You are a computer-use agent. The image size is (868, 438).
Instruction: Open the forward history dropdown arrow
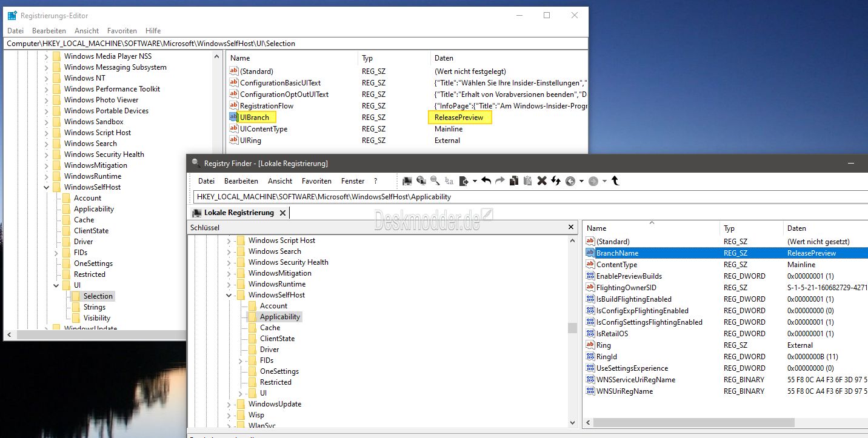pyautogui.click(x=604, y=181)
